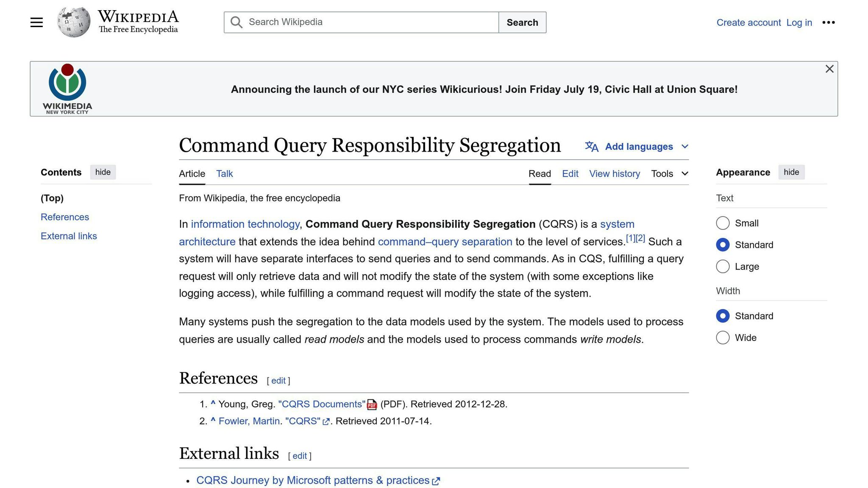Open the View history tab
This screenshot has height=488, width=868.
[614, 174]
